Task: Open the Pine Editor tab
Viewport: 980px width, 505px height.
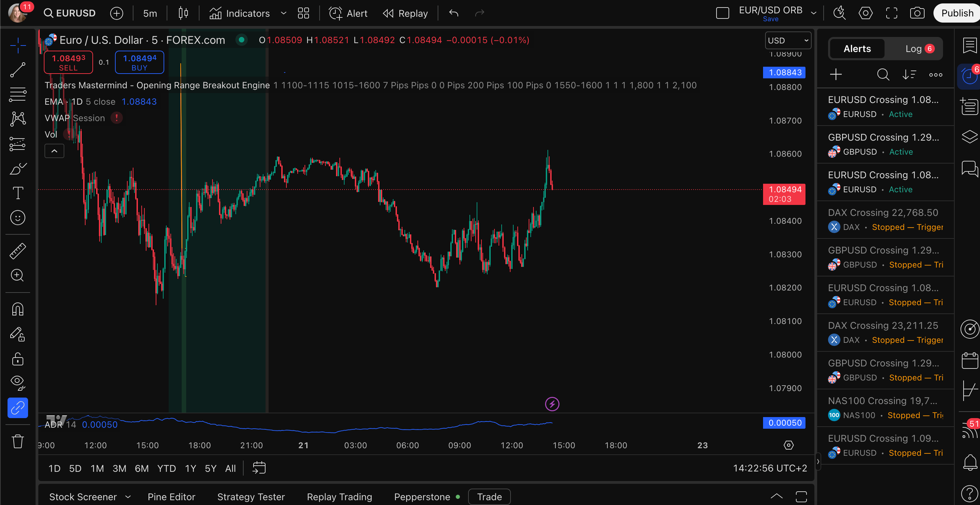Action: (171, 497)
